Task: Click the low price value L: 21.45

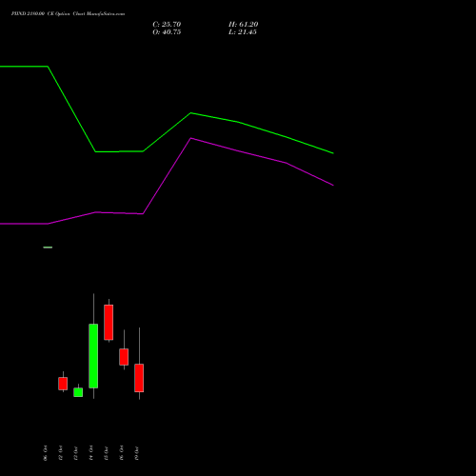Action: [x=243, y=32]
